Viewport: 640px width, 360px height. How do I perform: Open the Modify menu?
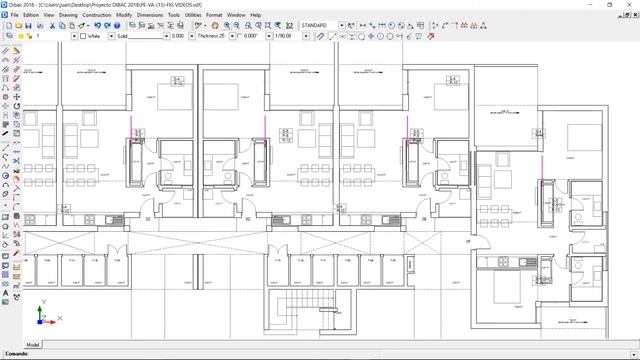click(124, 15)
